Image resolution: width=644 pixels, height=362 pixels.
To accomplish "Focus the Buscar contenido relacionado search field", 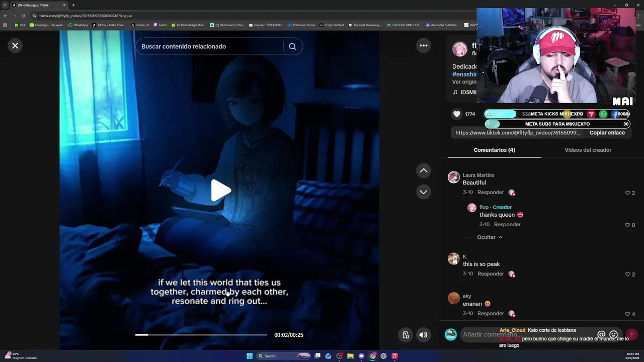I will tap(209, 46).
